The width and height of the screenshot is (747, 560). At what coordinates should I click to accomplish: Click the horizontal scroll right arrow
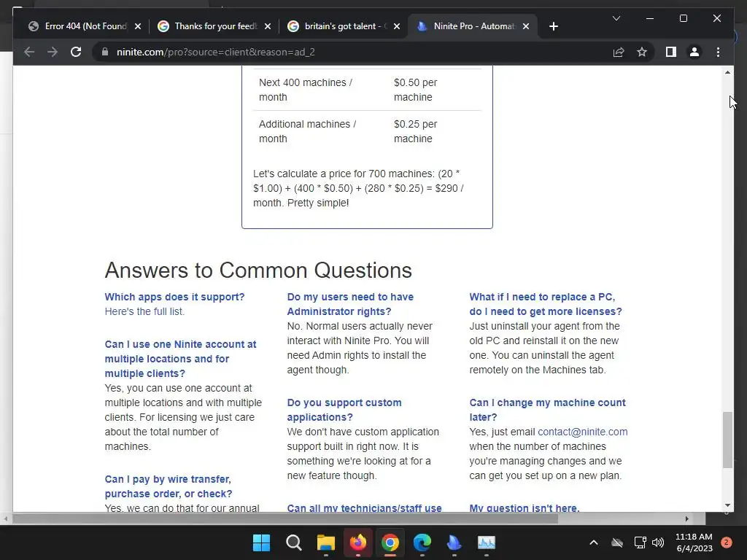[686, 518]
